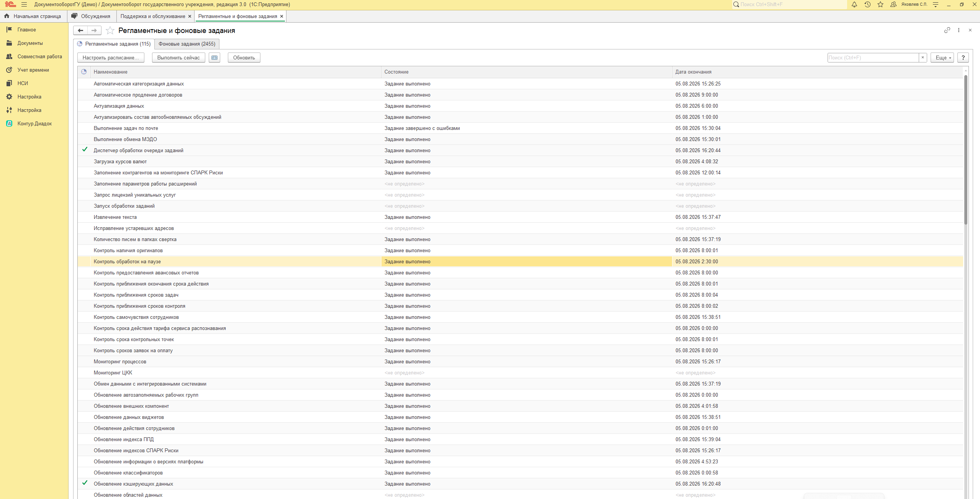This screenshot has height=499, width=980.
Task: Close the Поддержка и обслуживание tab
Action: click(189, 16)
